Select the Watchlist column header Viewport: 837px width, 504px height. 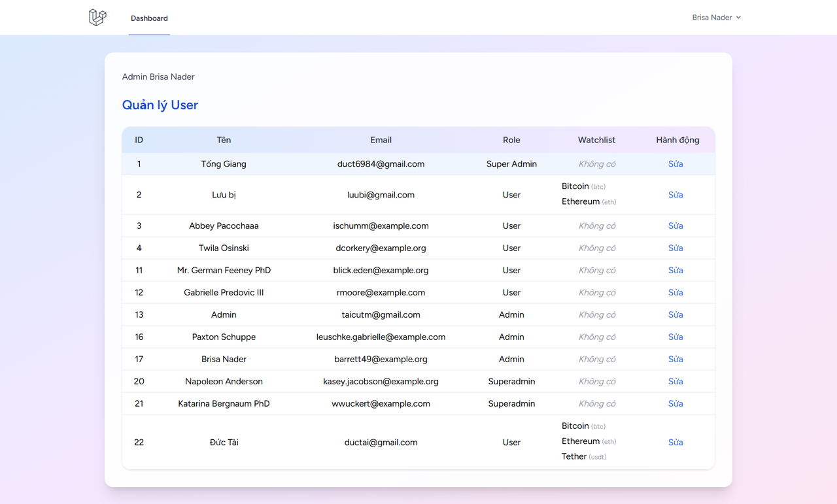596,140
